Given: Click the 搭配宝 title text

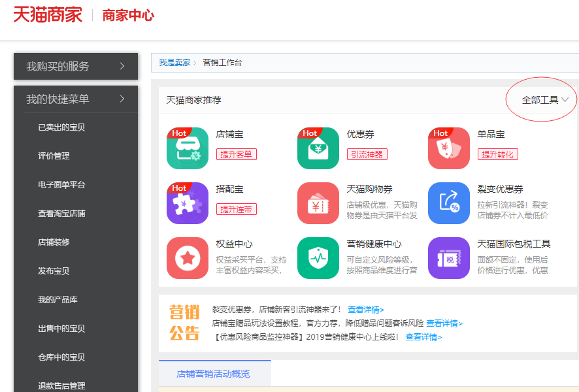Looking at the screenshot, I should point(229,189).
